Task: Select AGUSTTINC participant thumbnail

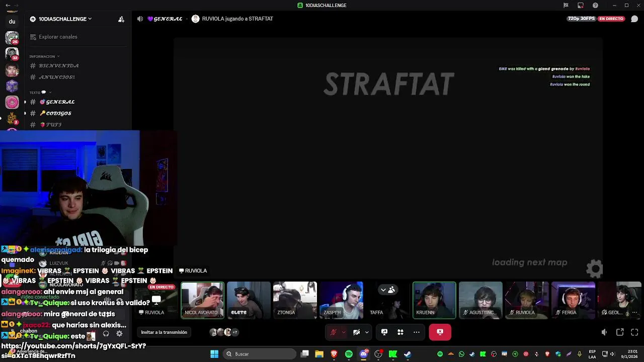Action: 480,300
